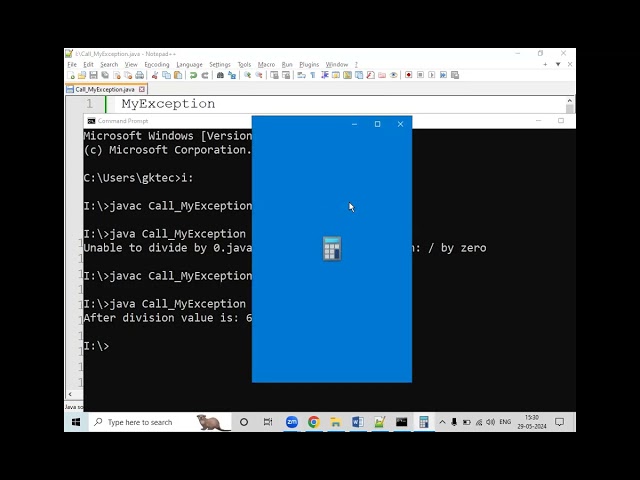Toggle the file monitoring eye icon

point(393,75)
